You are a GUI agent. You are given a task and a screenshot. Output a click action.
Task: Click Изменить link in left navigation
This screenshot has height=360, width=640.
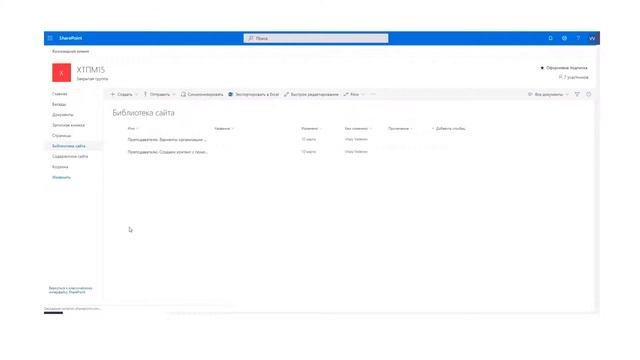point(61,177)
